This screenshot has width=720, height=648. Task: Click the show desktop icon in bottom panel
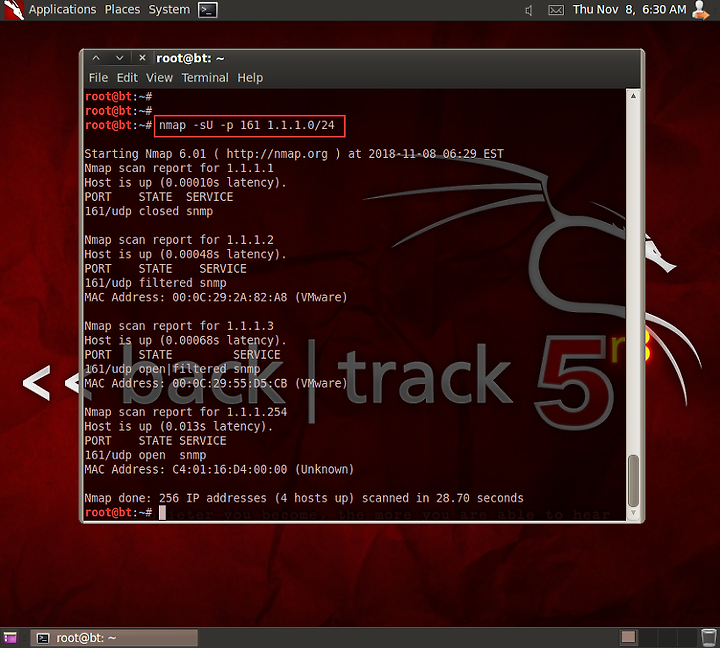click(x=10, y=638)
